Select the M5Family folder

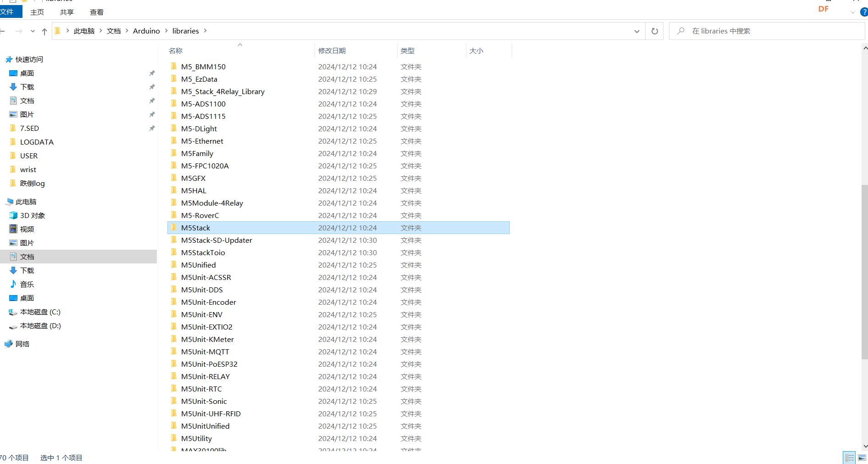click(338, 153)
